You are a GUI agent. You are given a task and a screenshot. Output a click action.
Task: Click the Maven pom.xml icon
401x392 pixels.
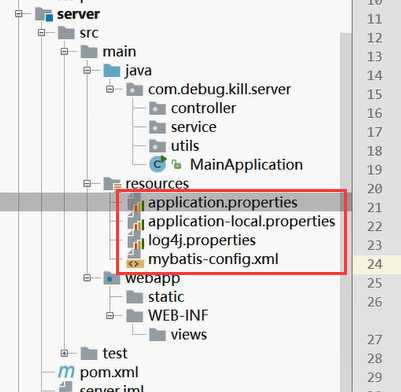click(x=66, y=372)
